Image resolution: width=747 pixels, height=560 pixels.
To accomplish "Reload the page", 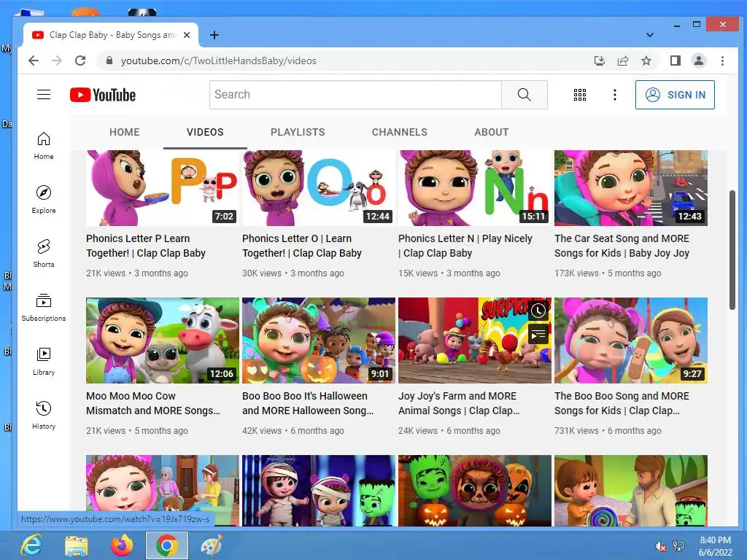I will pyautogui.click(x=80, y=61).
